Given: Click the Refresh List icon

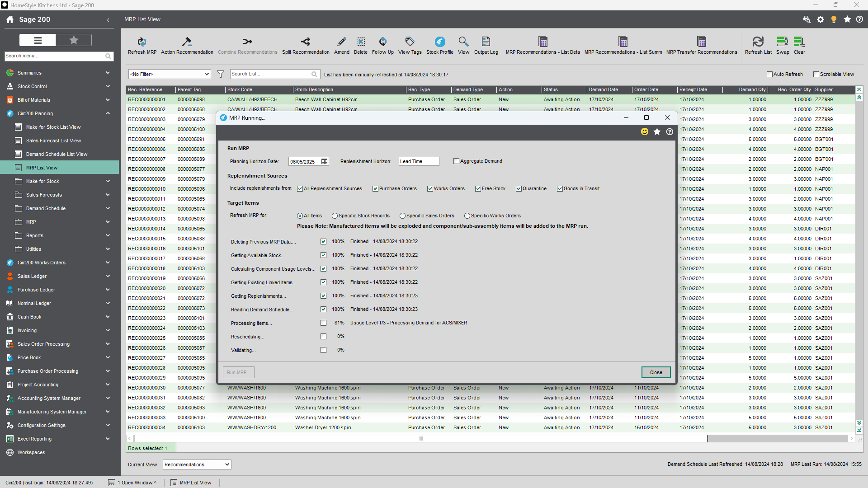Looking at the screenshot, I should point(758,42).
